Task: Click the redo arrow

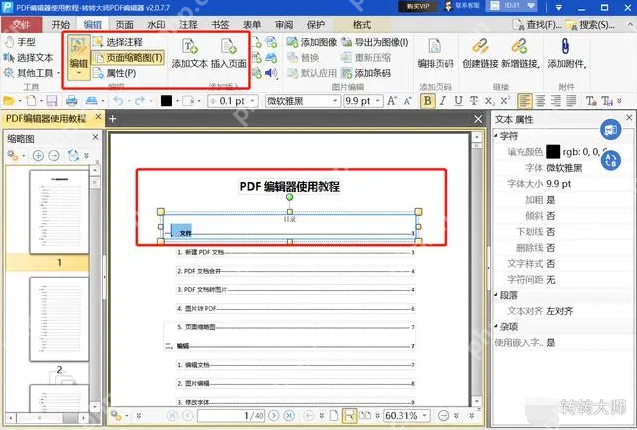Action: (140, 101)
